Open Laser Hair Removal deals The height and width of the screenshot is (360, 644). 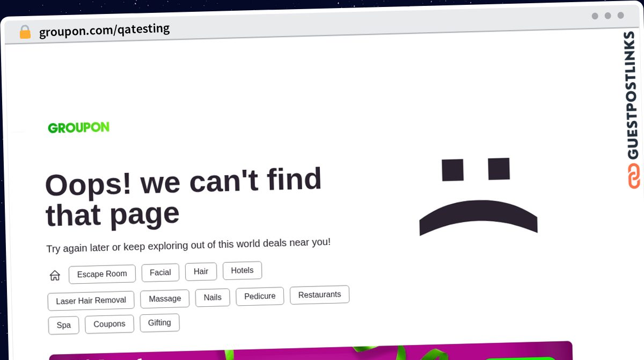click(91, 300)
